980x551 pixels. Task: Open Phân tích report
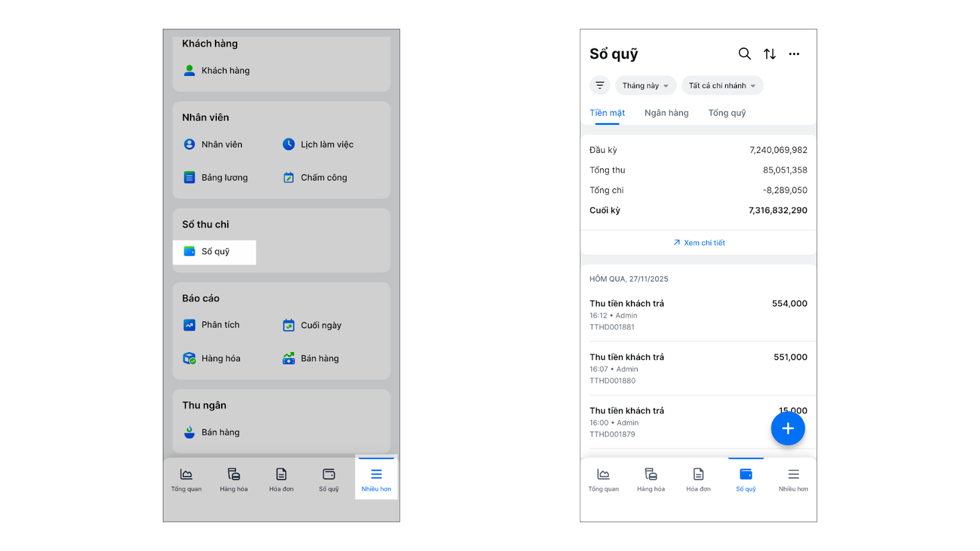(x=212, y=325)
